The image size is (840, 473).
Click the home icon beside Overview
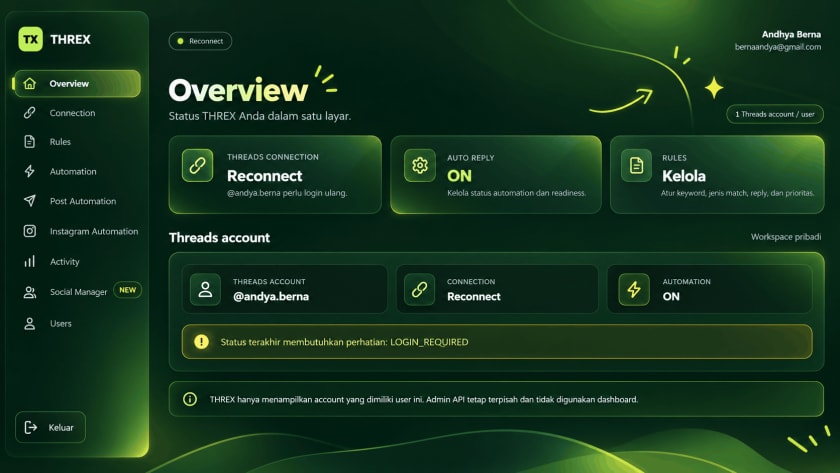click(x=29, y=84)
